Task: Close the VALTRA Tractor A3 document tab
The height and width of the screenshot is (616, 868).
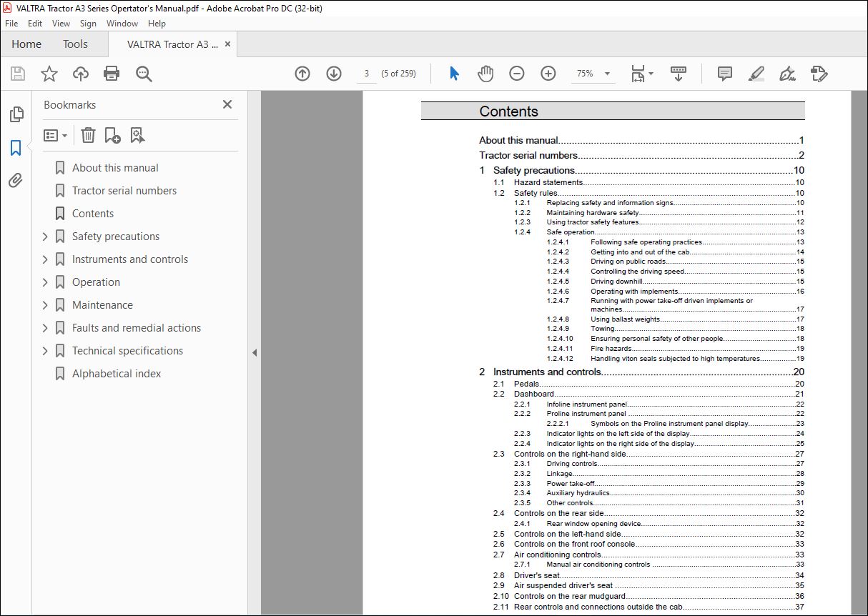Action: (x=228, y=44)
